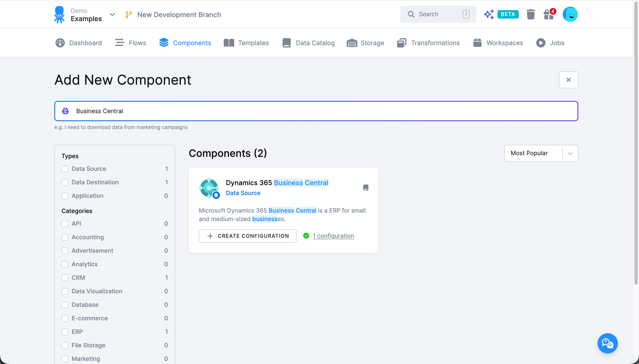Open the gift box notifications icon
Viewport: 639px width, 364px height.
point(549,14)
